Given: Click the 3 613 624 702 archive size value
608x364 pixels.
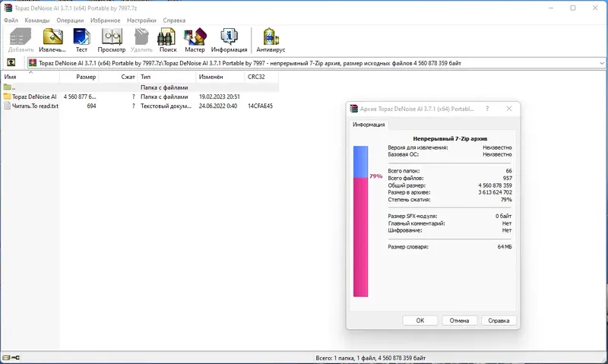Looking at the screenshot, I should (x=495, y=192).
